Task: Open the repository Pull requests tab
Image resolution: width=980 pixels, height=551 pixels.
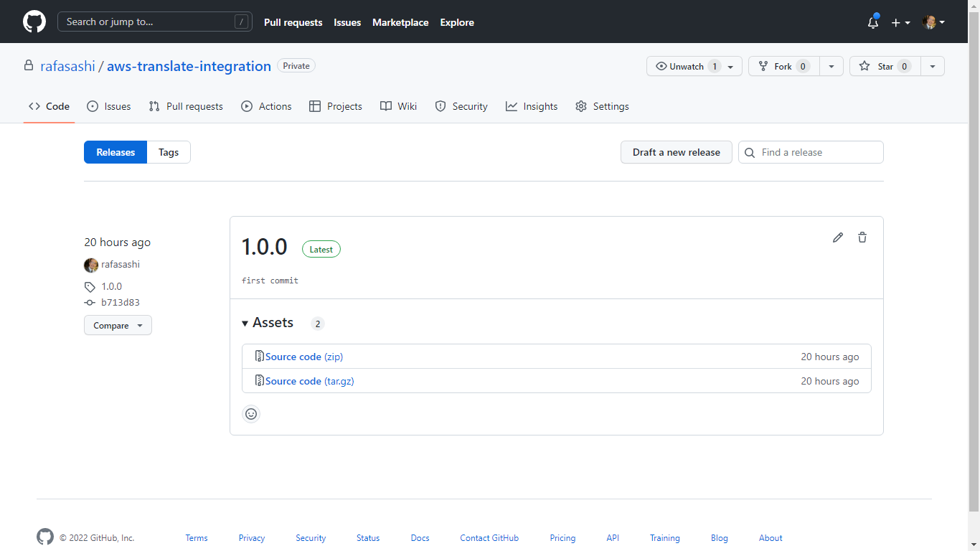Action: [186, 106]
